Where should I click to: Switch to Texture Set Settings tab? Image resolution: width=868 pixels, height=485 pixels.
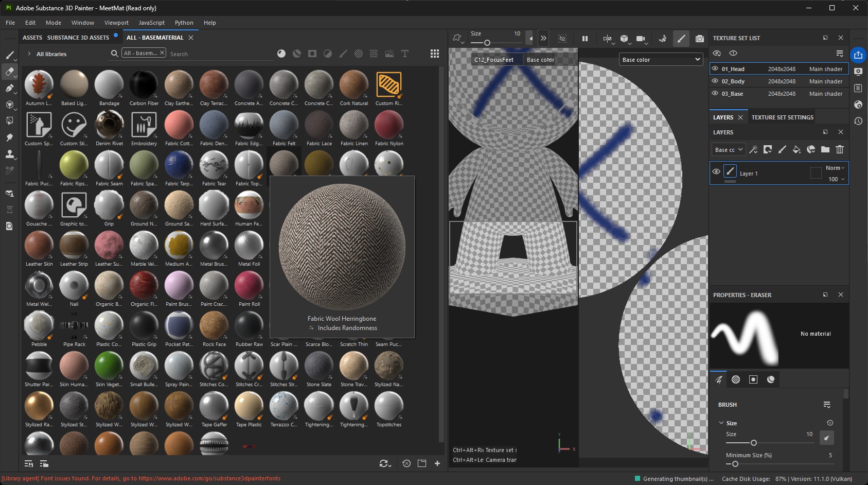coord(782,117)
